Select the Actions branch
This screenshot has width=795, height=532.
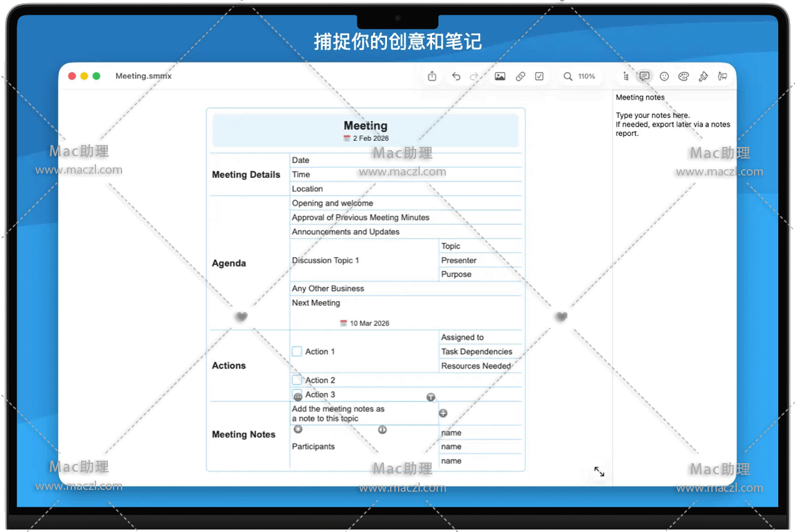coord(229,366)
